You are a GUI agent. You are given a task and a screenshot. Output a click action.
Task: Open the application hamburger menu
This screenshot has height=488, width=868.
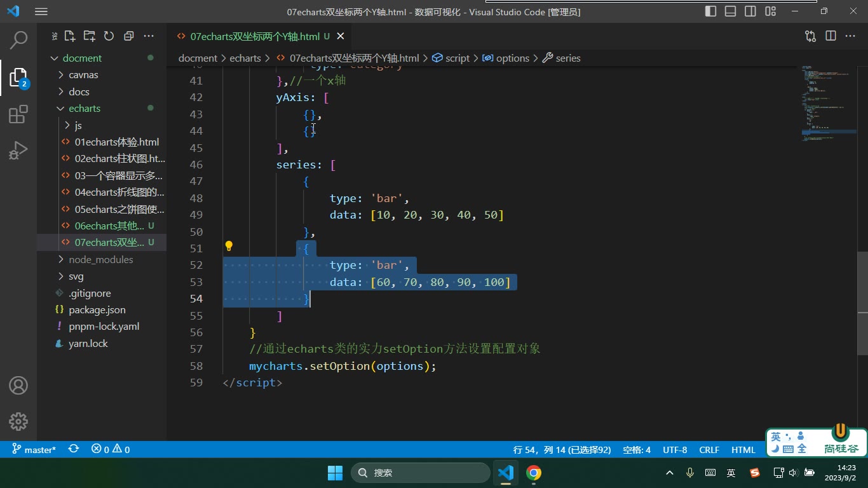coord(41,11)
